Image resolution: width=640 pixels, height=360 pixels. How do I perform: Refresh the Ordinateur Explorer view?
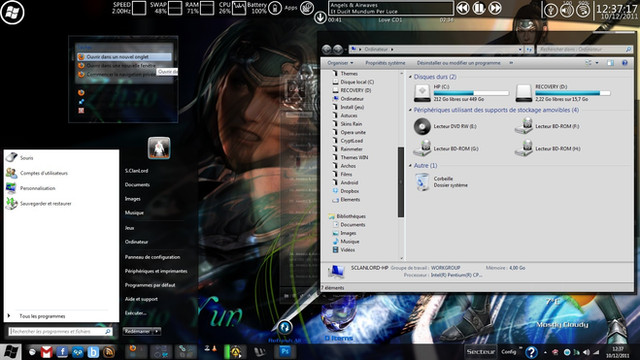[x=529, y=49]
